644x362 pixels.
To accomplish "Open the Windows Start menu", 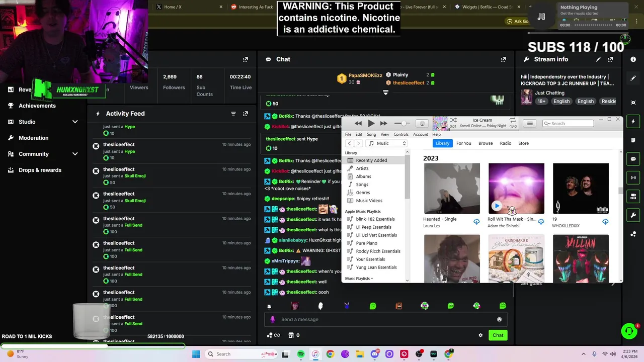I will [x=196, y=354].
